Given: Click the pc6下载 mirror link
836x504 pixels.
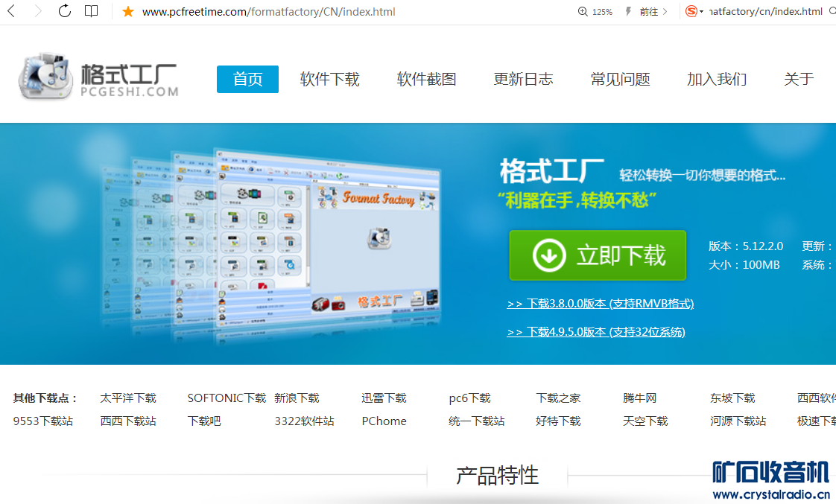Looking at the screenshot, I should [469, 398].
